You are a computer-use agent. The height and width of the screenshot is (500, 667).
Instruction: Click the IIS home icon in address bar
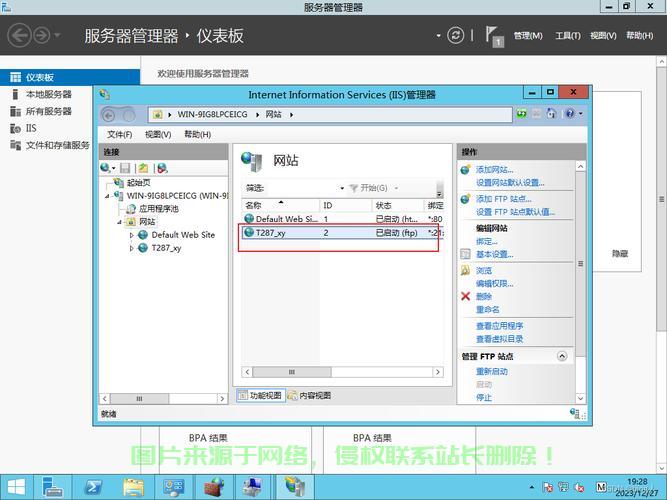(551, 114)
